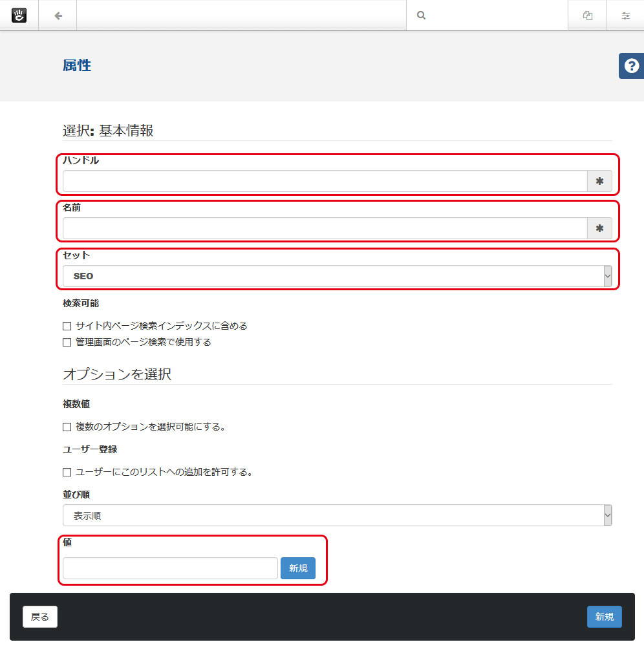Screen dimensions: 644x651
Task: Check サイト内ページ検索インデックスに含める
Action: click(67, 326)
